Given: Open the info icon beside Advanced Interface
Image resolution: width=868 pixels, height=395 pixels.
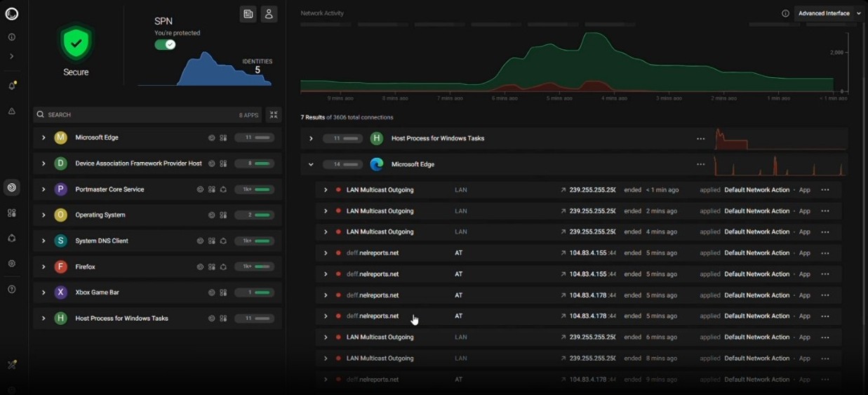Looking at the screenshot, I should pos(785,13).
